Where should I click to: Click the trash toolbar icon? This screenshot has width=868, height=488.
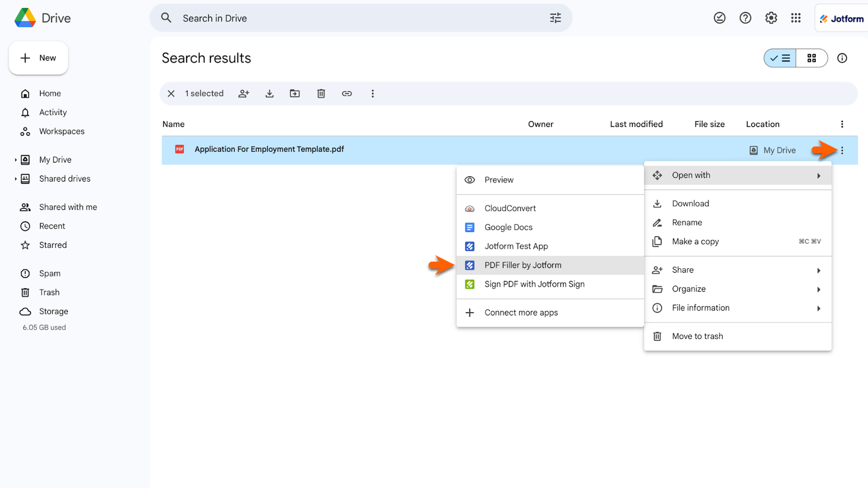click(321, 93)
